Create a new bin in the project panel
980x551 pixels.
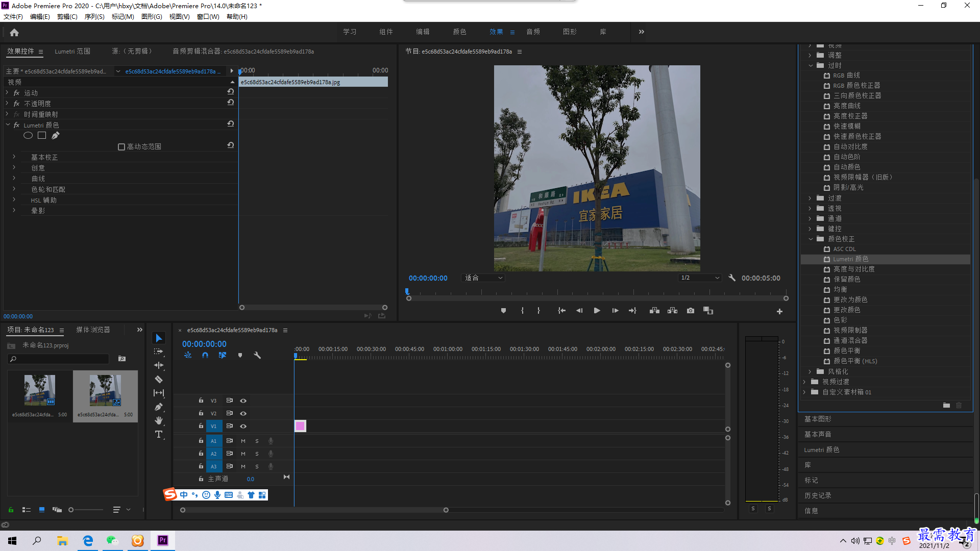[x=122, y=359]
